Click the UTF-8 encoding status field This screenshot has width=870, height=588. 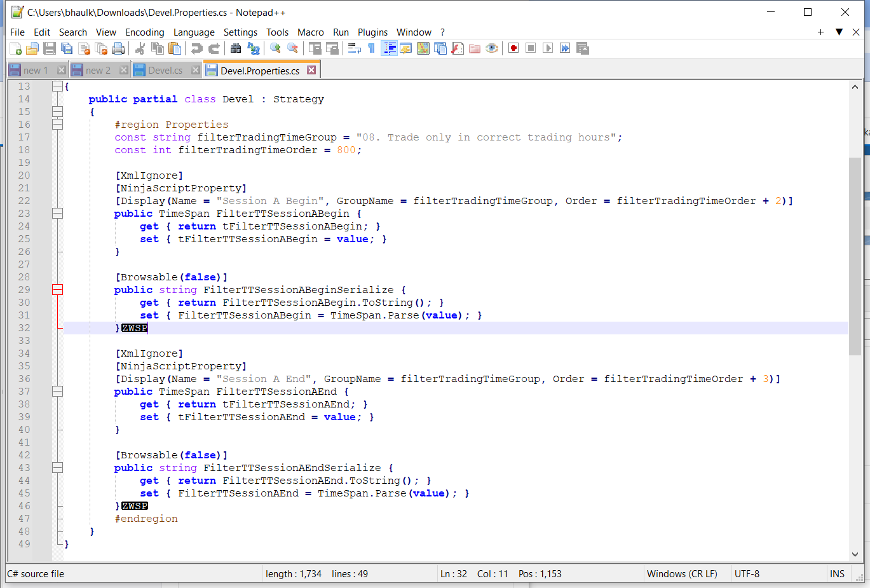tap(747, 574)
